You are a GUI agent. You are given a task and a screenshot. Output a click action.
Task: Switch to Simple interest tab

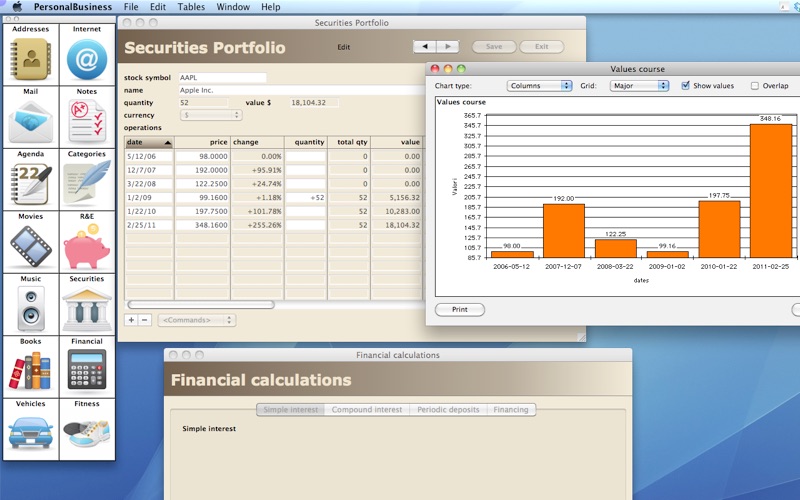click(290, 410)
